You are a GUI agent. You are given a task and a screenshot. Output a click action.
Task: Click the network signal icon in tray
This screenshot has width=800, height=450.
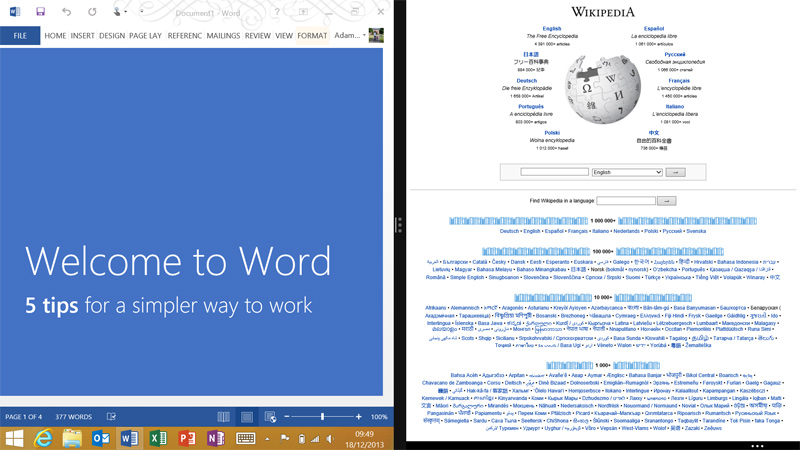pos(315,439)
